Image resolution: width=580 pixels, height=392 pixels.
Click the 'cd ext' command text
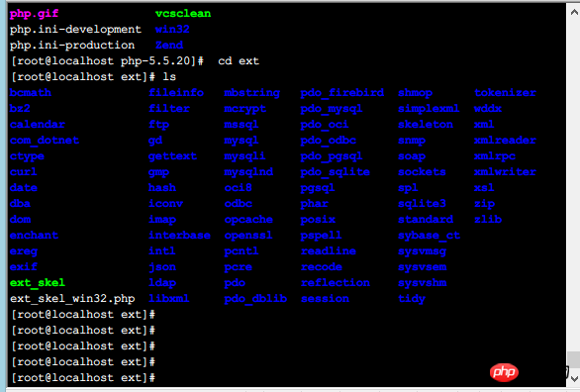pyautogui.click(x=239, y=61)
